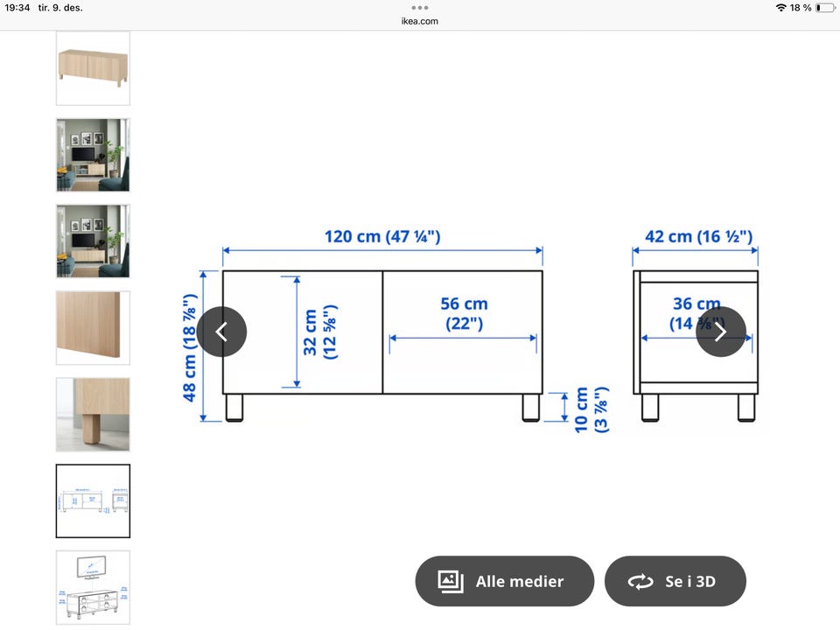This screenshot has height=630, width=840.
Task: Tap the Wi-Fi status icon
Action: pos(781,8)
